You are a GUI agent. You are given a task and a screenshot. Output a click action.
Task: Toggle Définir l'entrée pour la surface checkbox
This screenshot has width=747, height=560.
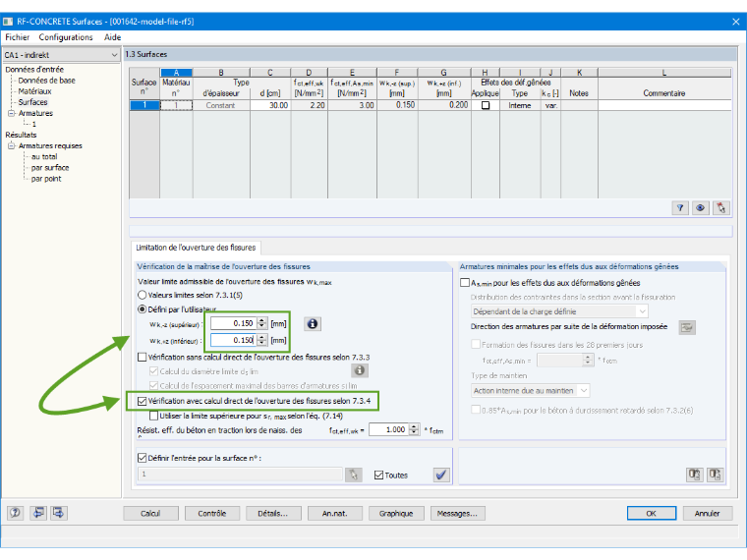[x=142, y=458]
